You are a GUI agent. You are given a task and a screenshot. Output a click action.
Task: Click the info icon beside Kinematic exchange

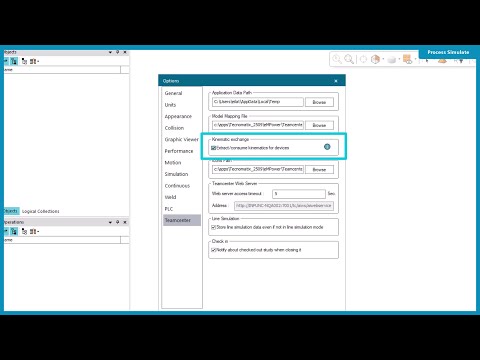tap(327, 147)
